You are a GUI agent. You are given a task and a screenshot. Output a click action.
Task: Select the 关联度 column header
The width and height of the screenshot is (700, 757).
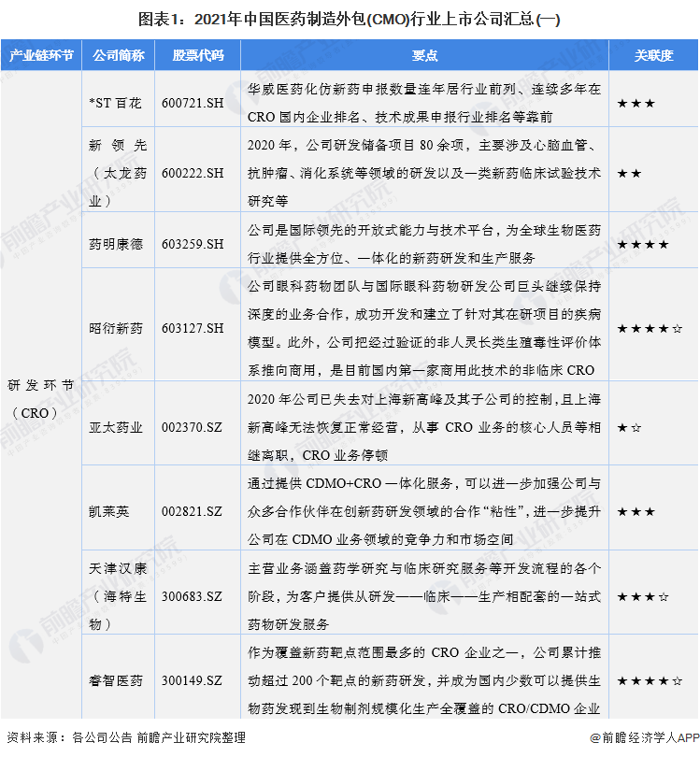653,55
